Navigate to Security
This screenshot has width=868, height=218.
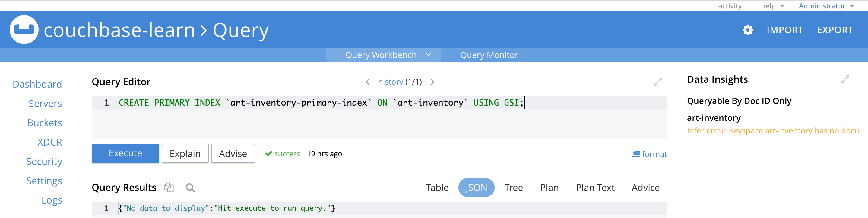[44, 162]
